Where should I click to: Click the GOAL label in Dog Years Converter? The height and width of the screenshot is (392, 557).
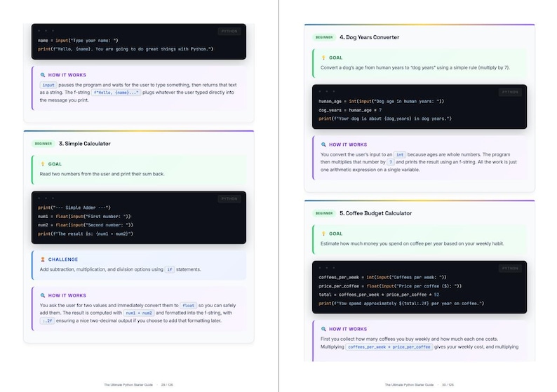click(x=336, y=58)
